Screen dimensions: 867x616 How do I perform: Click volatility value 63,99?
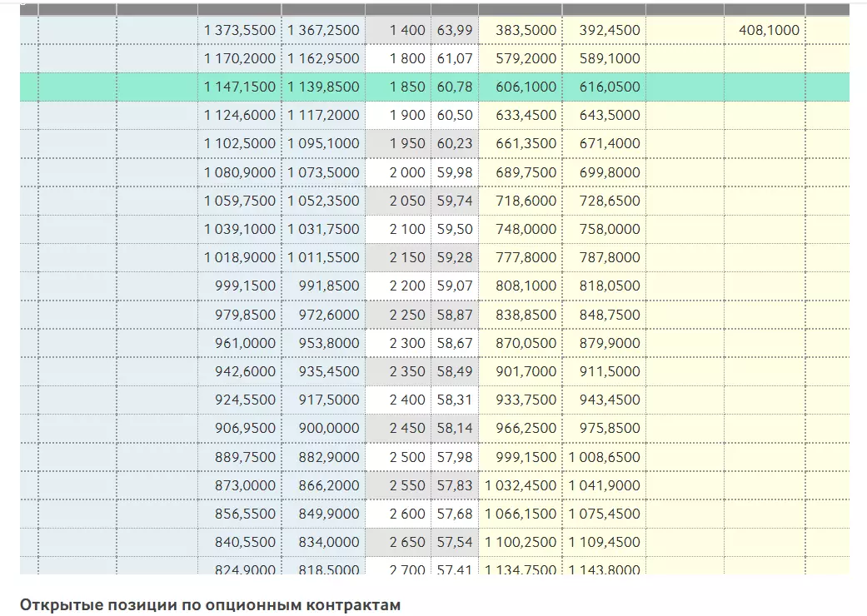455,31
